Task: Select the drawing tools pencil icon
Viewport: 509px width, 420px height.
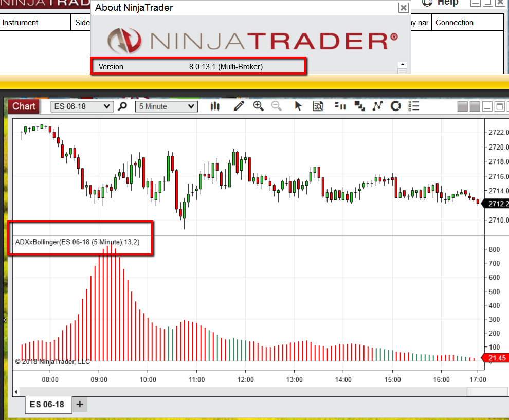Action: (x=239, y=106)
